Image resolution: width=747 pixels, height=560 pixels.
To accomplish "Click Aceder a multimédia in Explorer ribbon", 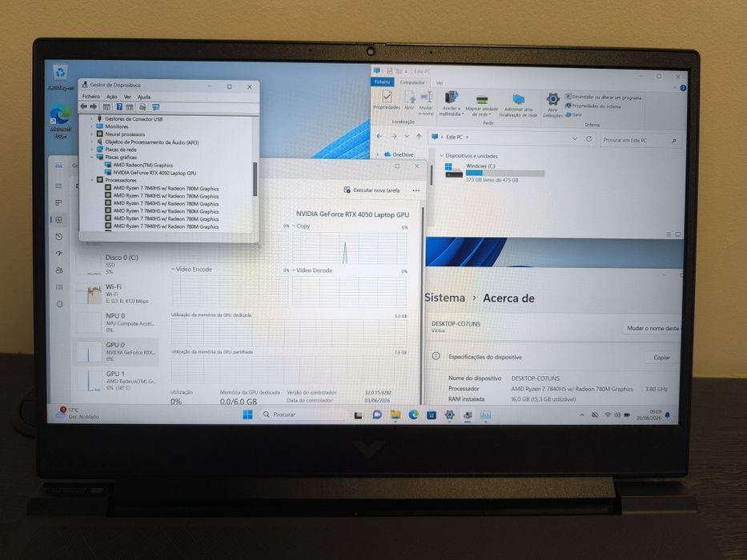I will 451,104.
